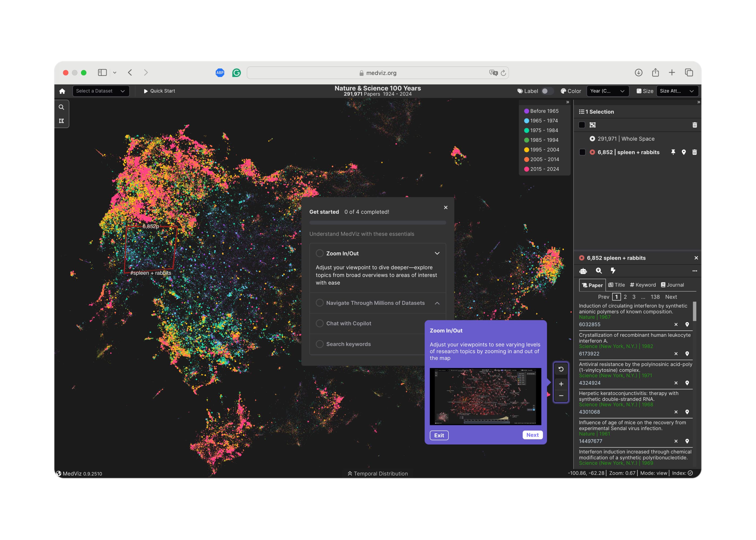This screenshot has height=540, width=756.
Task: Mark Chat with Copilot step circle
Action: coord(319,323)
